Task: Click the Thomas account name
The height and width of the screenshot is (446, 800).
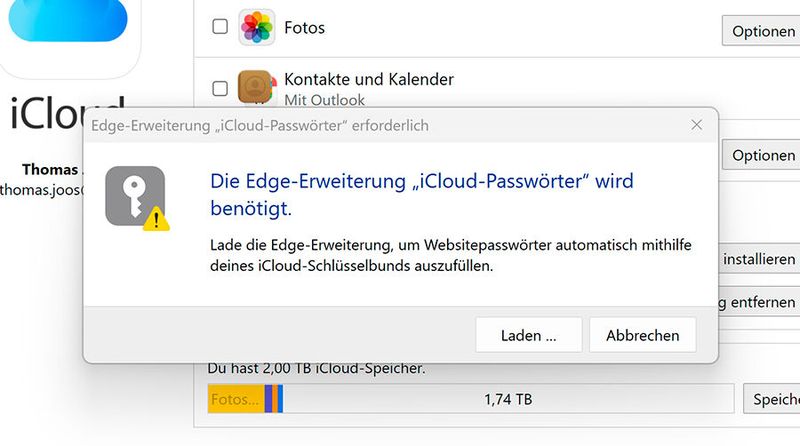Action: click(x=50, y=168)
